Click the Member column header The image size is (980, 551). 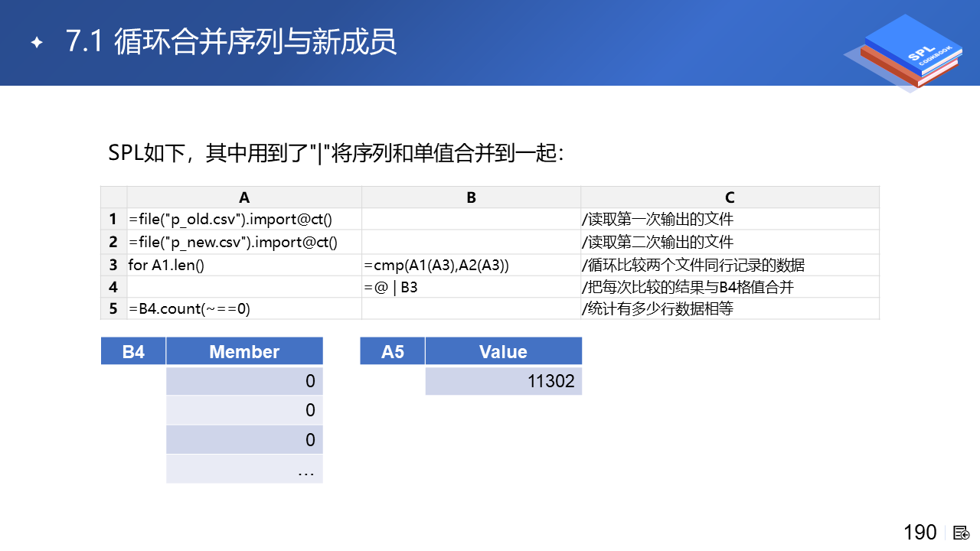(x=244, y=352)
